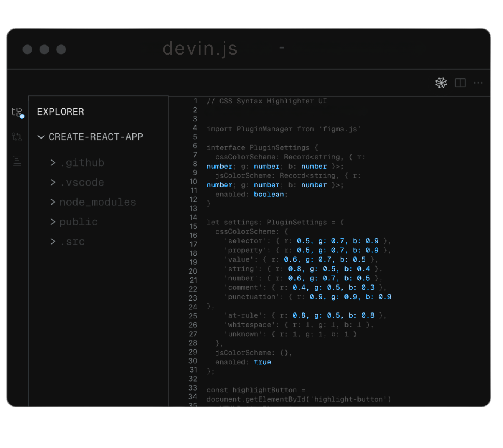The height and width of the screenshot is (448, 503).
Task: Select the devin.js title tab
Action: pyautogui.click(x=200, y=49)
